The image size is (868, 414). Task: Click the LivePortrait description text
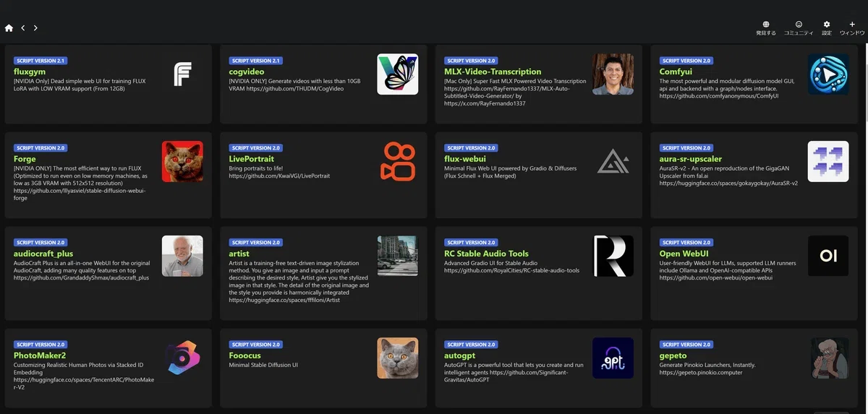click(279, 172)
